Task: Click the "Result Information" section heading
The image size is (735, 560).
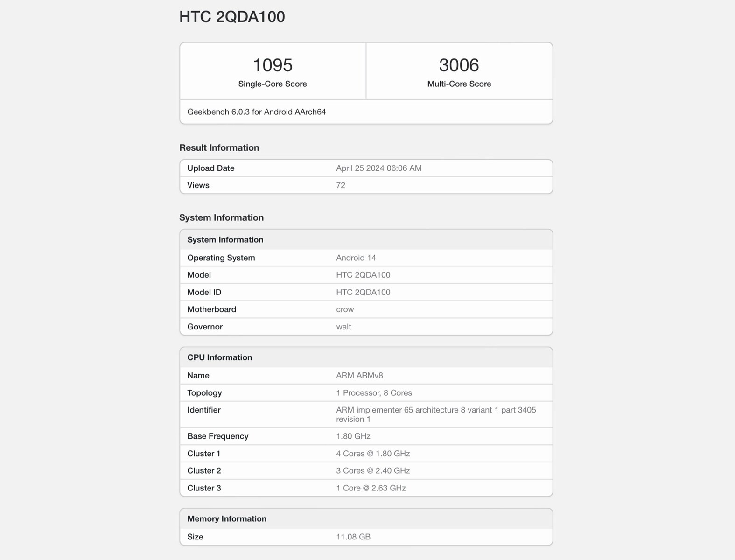Action: coord(219,147)
